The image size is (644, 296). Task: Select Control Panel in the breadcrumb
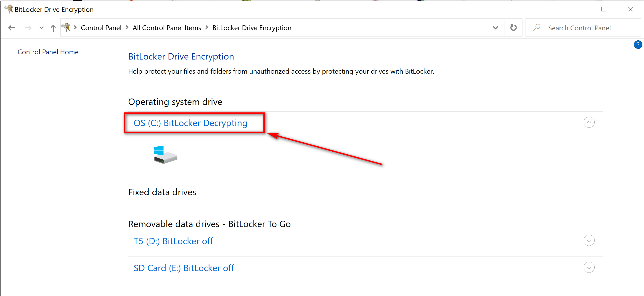point(101,28)
